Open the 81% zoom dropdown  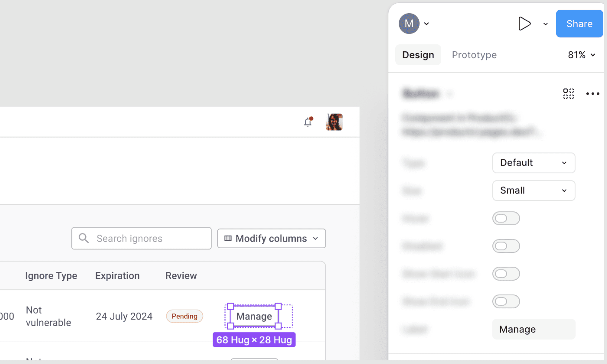[581, 55]
